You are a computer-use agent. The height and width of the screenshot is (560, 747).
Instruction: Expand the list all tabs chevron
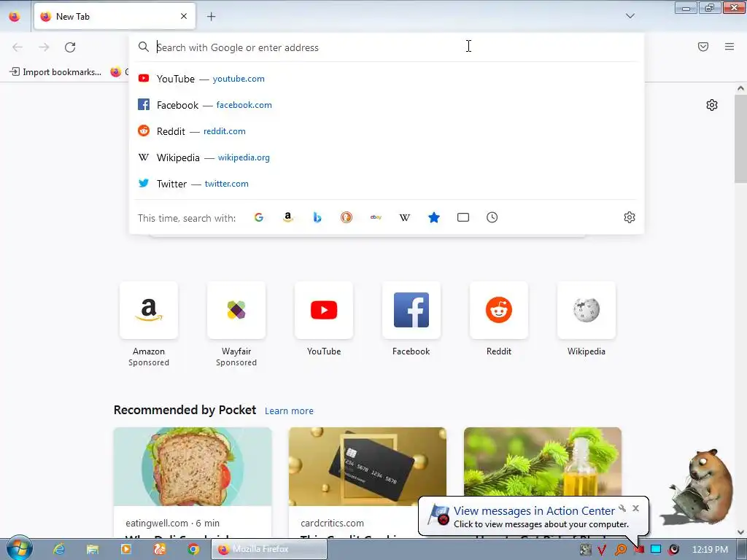630,16
